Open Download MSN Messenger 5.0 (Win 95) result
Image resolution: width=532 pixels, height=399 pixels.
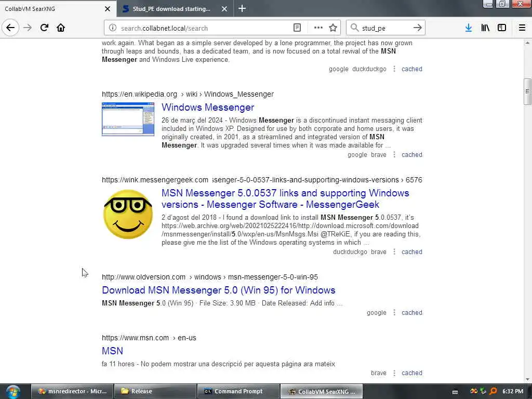[219, 290]
